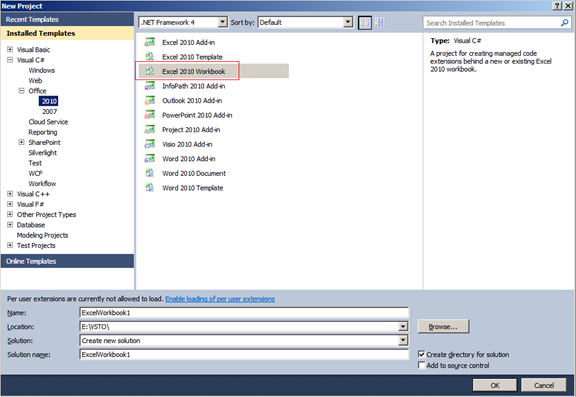Screen dimensions: 576x397
Task: Expand the Visual F# node
Action: coord(10,204)
